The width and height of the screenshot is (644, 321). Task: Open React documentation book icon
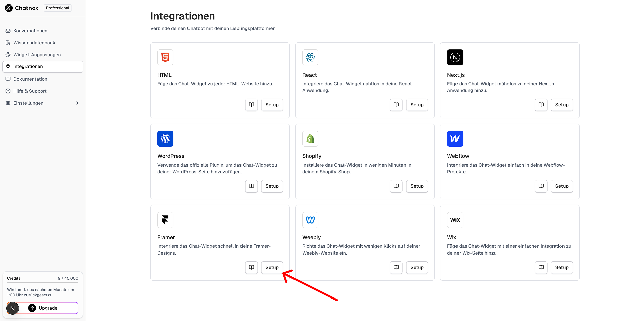pyautogui.click(x=396, y=105)
